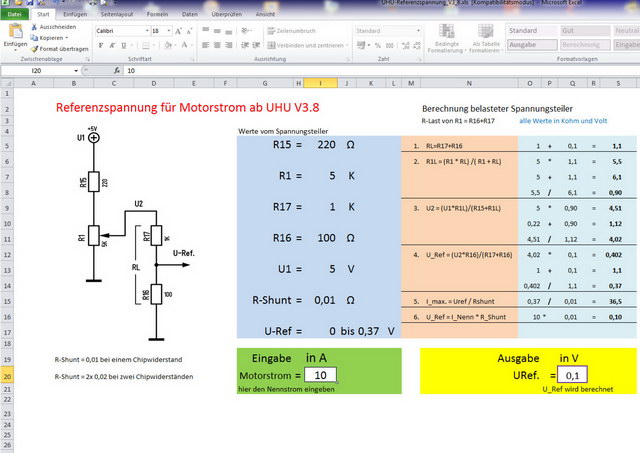The width and height of the screenshot is (640, 453).
Task: Toggle bold formatting
Action: (101, 45)
